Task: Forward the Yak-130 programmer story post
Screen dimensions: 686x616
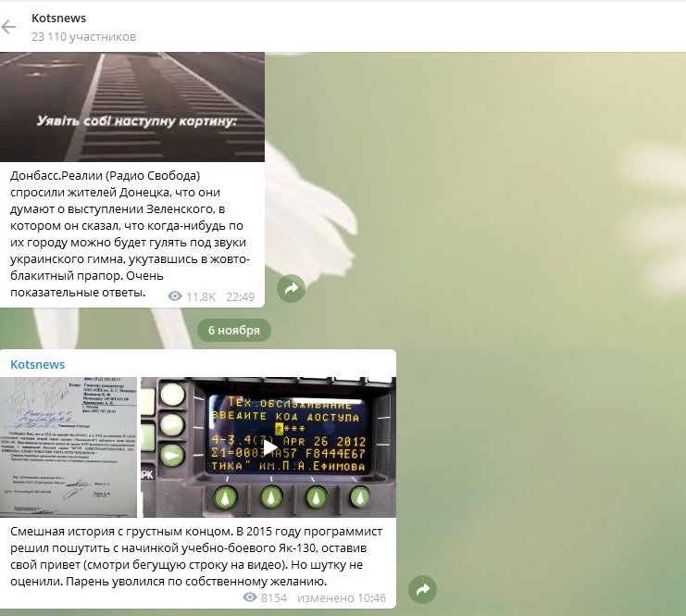Action: pos(422,589)
